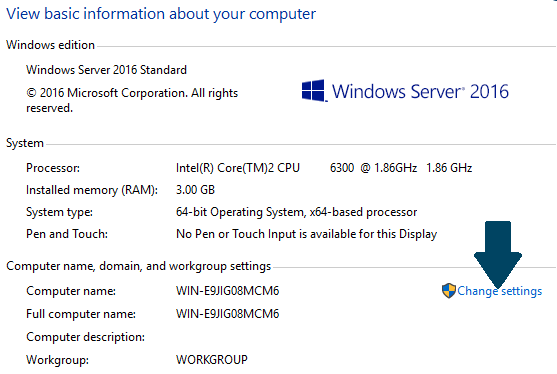557x374 pixels.
Task: Click the 'Windows Server 2016' logo text
Action: pos(420,91)
